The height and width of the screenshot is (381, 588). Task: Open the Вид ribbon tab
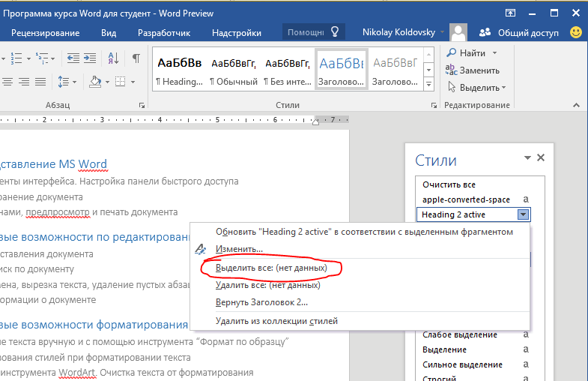(109, 33)
